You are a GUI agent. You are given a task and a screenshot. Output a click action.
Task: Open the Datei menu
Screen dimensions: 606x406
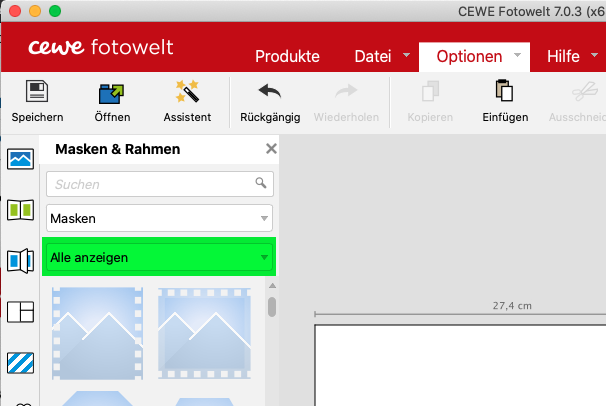coord(373,56)
